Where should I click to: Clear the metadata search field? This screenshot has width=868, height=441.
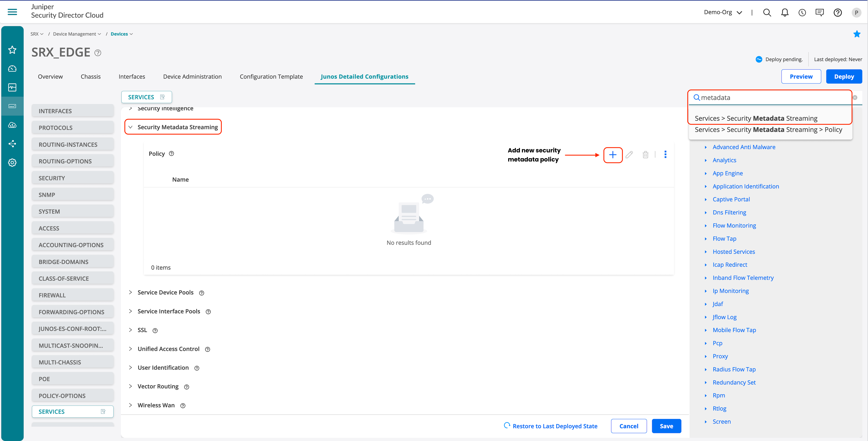click(x=855, y=98)
